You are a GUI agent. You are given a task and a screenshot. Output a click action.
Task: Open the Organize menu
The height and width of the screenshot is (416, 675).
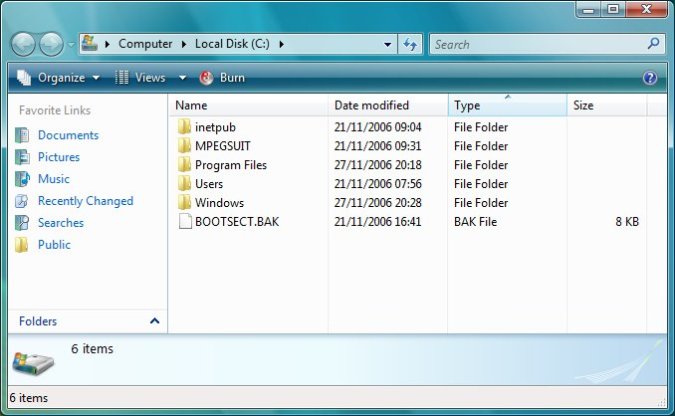[59, 78]
